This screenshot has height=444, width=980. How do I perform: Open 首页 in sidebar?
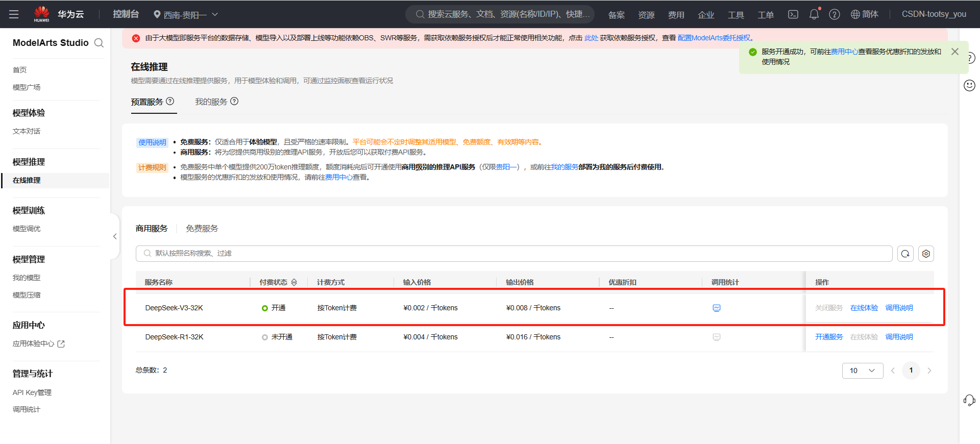(x=20, y=70)
